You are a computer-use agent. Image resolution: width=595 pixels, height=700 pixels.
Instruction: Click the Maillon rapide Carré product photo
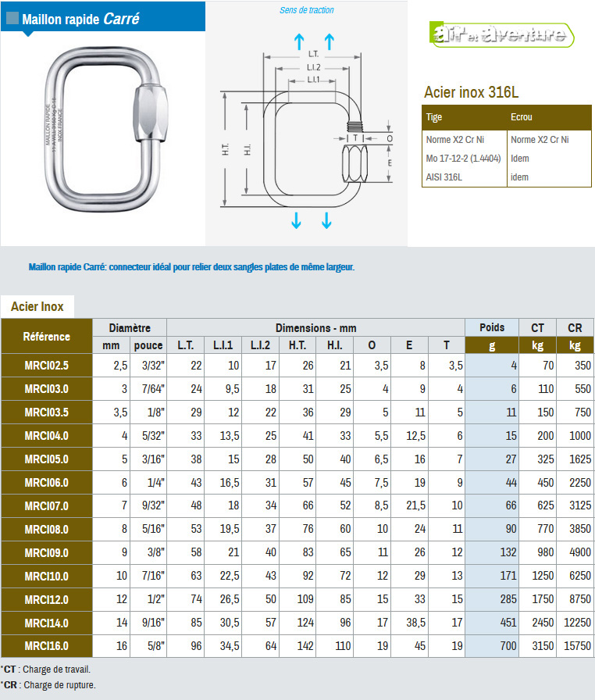point(107,129)
